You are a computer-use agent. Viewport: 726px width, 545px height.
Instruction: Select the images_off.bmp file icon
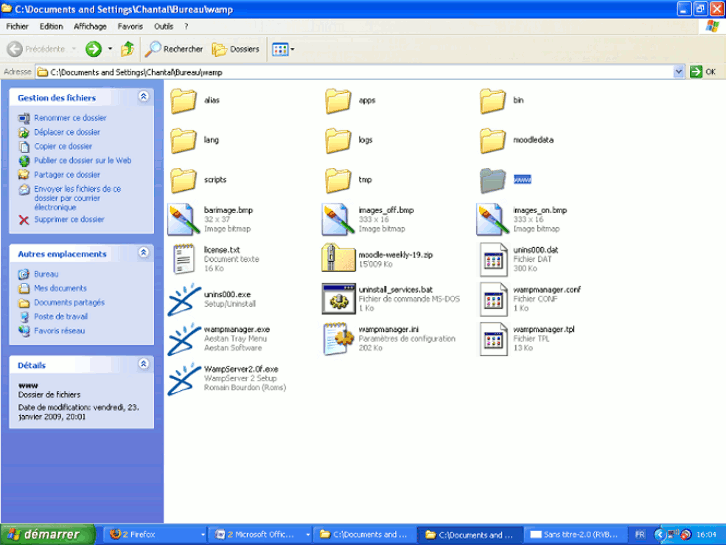click(338, 219)
